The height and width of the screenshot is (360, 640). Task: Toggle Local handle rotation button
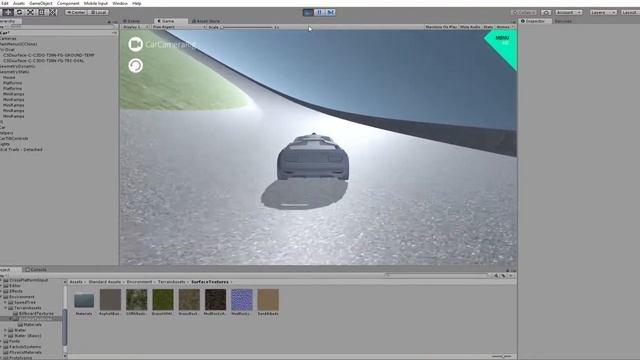pos(98,12)
